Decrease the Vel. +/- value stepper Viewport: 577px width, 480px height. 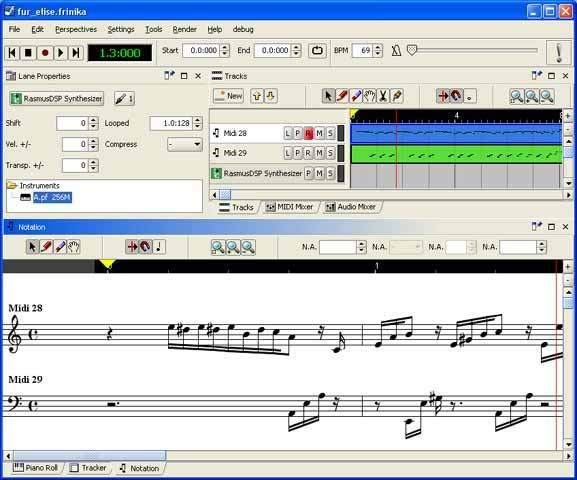click(93, 147)
